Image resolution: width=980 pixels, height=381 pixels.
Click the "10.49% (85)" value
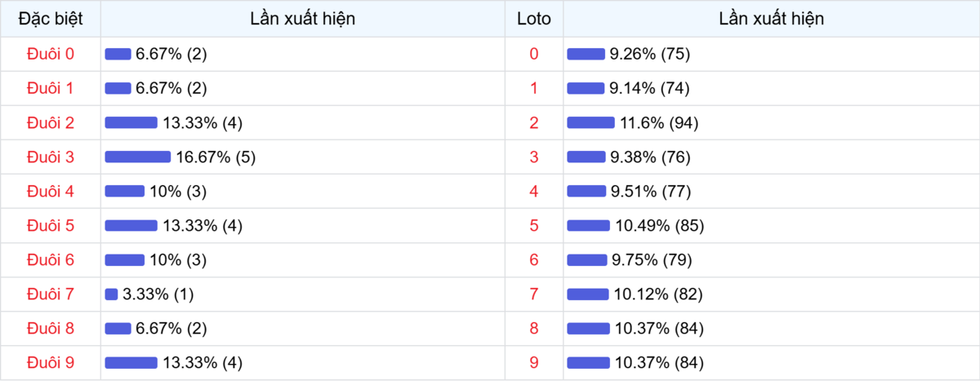pos(658,225)
